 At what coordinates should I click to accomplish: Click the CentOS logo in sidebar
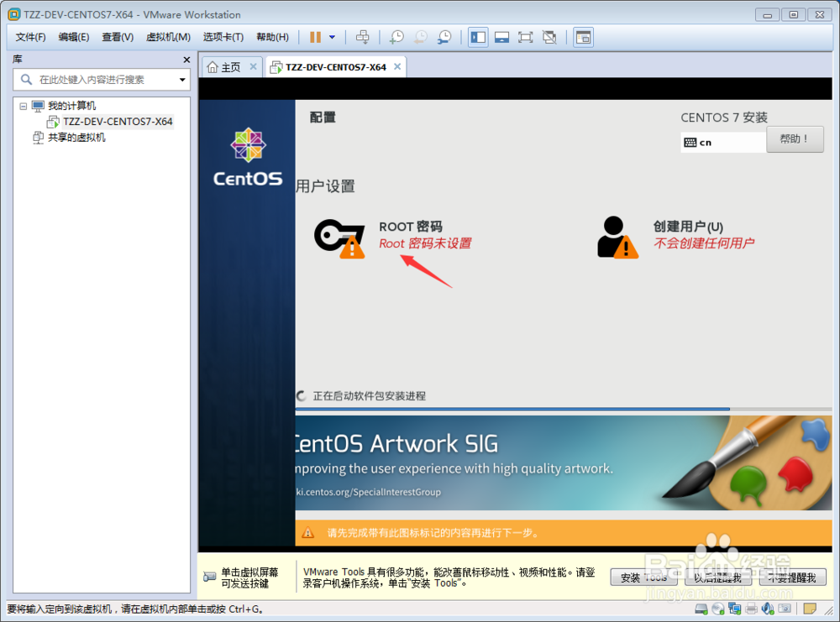click(248, 157)
